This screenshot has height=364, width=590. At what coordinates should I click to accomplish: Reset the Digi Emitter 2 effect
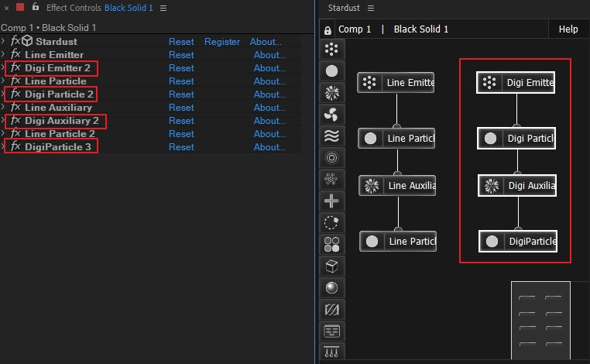coord(181,67)
